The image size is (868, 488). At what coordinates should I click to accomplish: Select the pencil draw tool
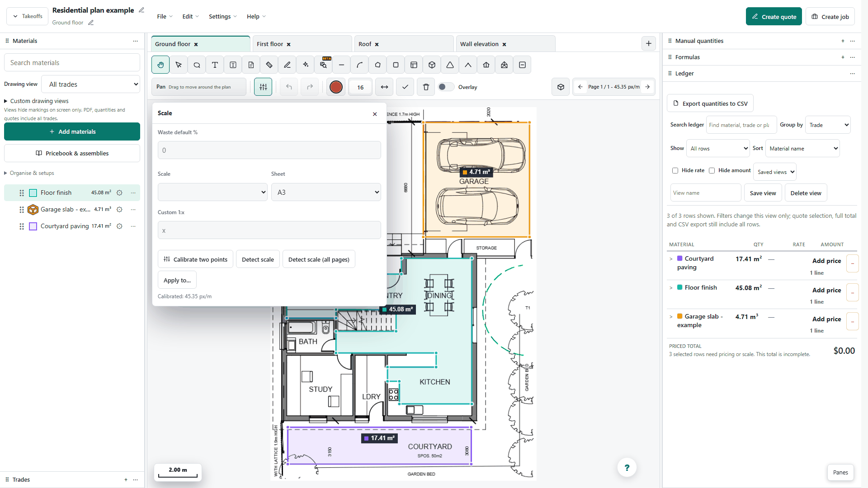click(287, 65)
